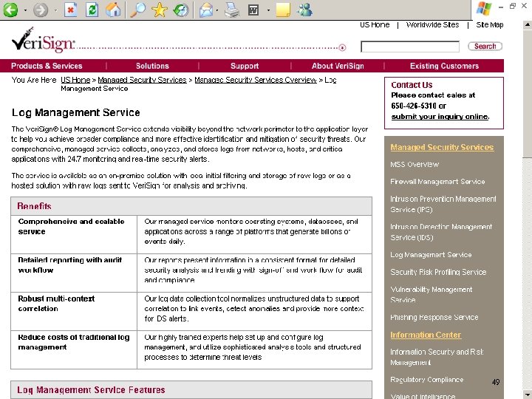Click the vertical scrollbar thumb
The height and width of the screenshot is (399, 532).
click(528, 93)
